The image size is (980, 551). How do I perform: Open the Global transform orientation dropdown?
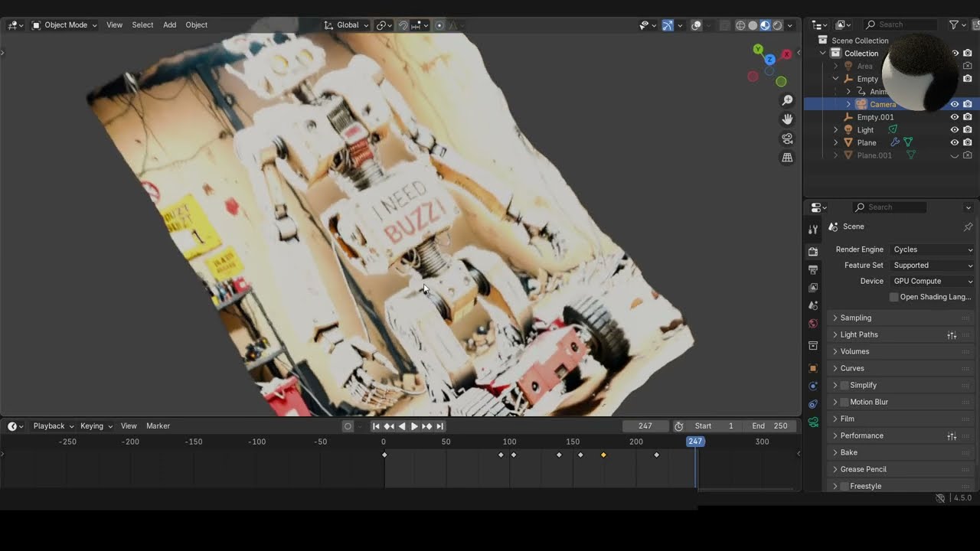point(346,25)
